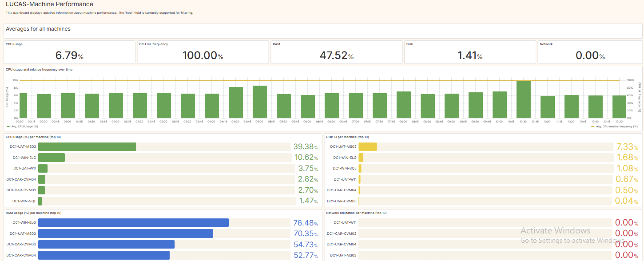Click the green CPU bar at 12:00
This screenshot has height=261, width=644.
(x=595, y=107)
